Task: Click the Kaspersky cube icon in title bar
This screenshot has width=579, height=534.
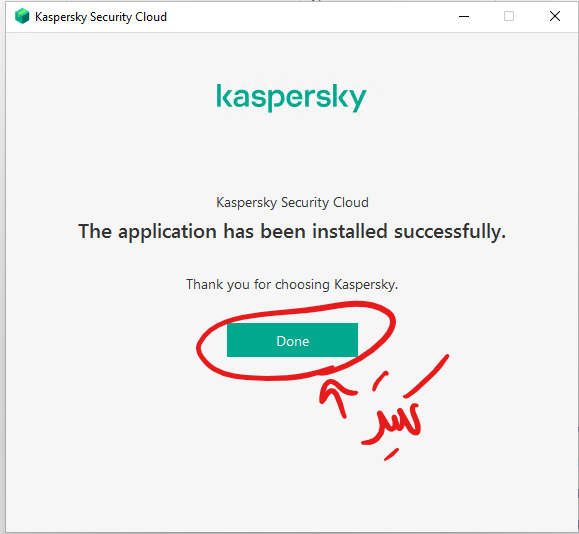Action: [x=22, y=17]
